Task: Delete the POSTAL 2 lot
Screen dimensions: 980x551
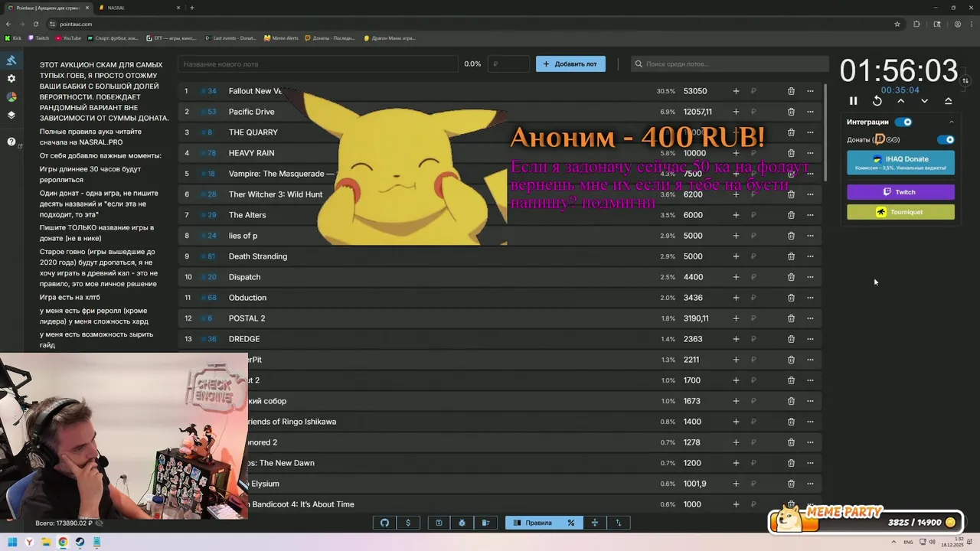Action: 791,318
